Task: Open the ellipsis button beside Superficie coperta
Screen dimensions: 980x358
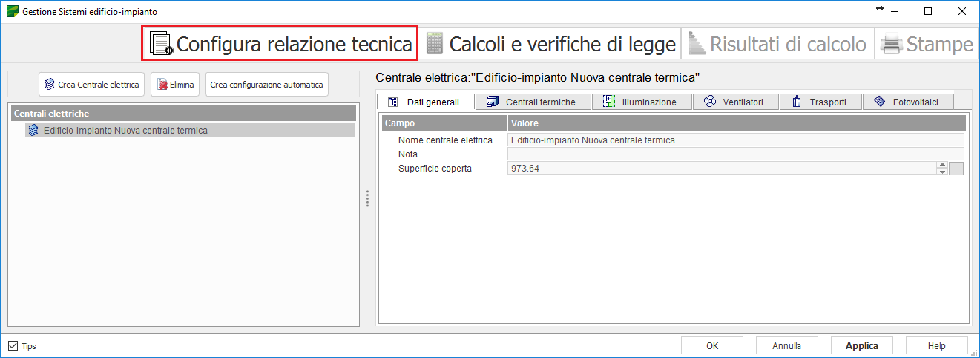Action: point(956,169)
